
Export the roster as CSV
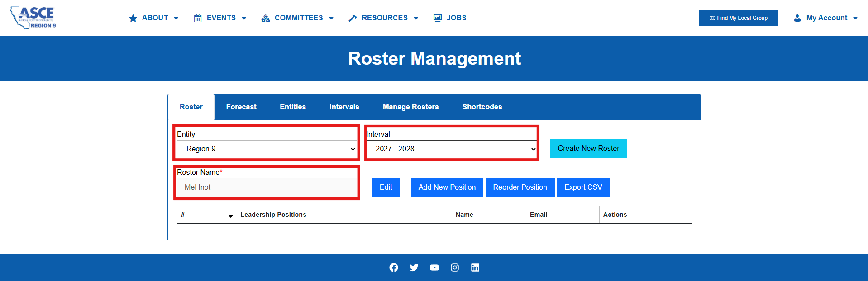point(583,187)
